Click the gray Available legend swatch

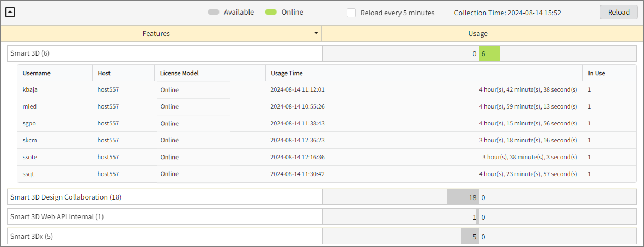(214, 13)
